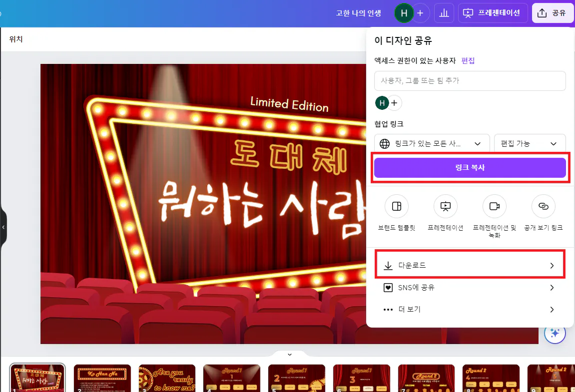The height and width of the screenshot is (392, 575).
Task: Open the 더 보기 menu row
Action: [470, 310]
